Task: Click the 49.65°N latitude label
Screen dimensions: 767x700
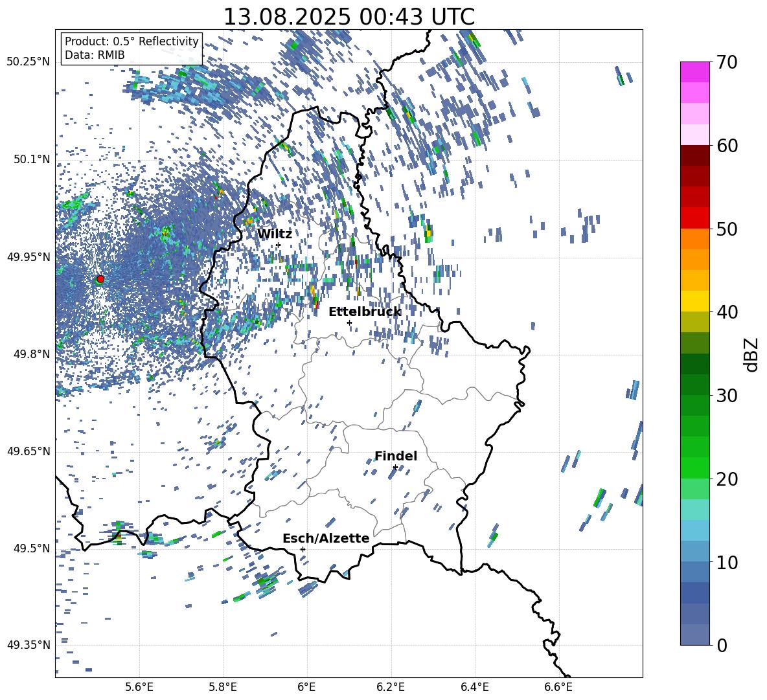Action: pos(29,451)
